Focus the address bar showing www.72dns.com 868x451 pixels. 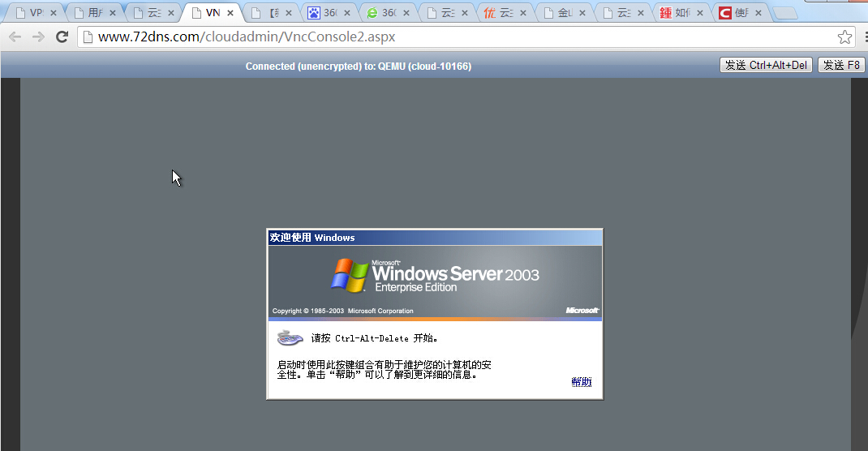465,37
